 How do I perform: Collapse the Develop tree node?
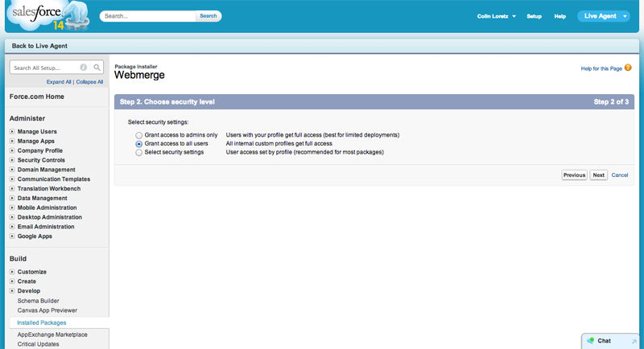coord(12,291)
